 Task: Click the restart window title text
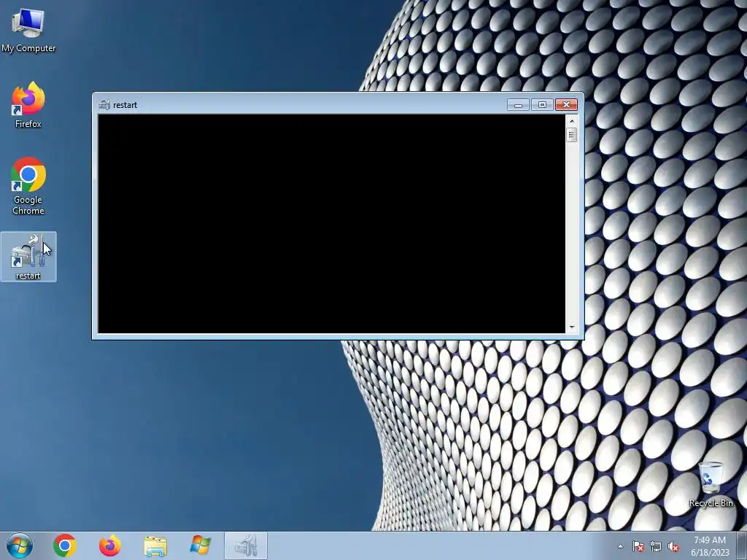(x=125, y=105)
